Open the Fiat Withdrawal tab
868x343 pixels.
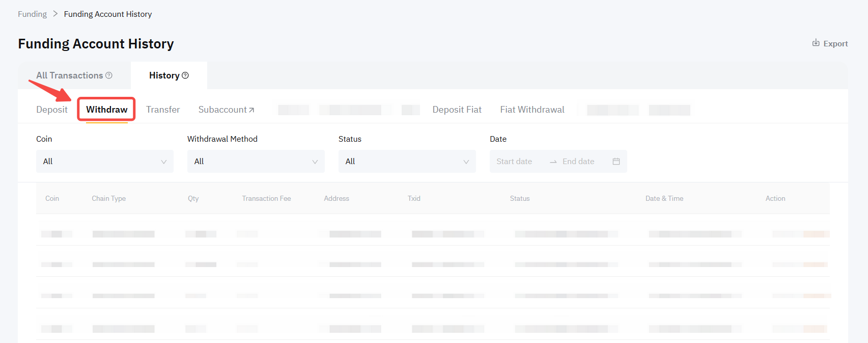click(x=532, y=110)
